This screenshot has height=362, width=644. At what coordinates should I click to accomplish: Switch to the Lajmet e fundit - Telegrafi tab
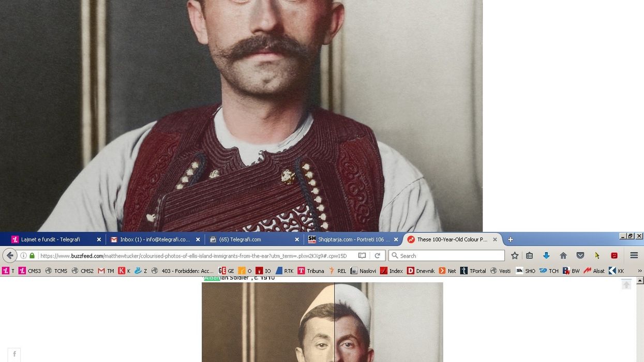50,239
